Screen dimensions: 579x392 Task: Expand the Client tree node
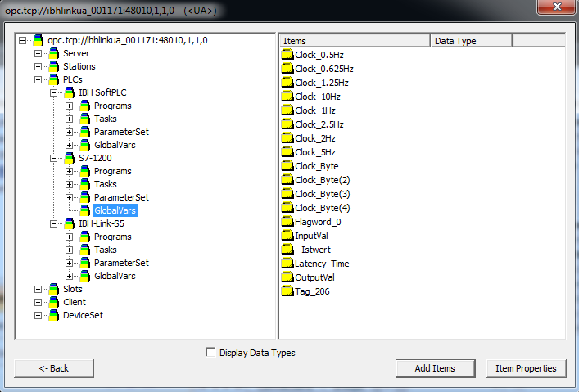[x=38, y=302]
